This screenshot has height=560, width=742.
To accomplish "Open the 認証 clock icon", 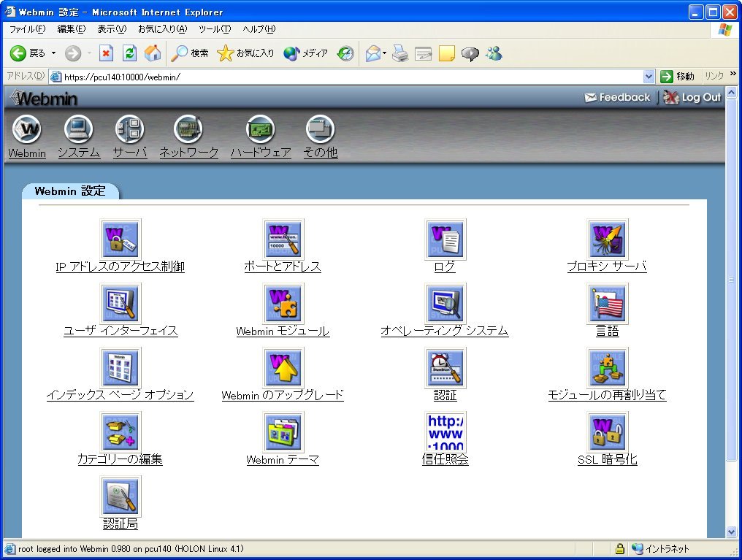I will [445, 367].
